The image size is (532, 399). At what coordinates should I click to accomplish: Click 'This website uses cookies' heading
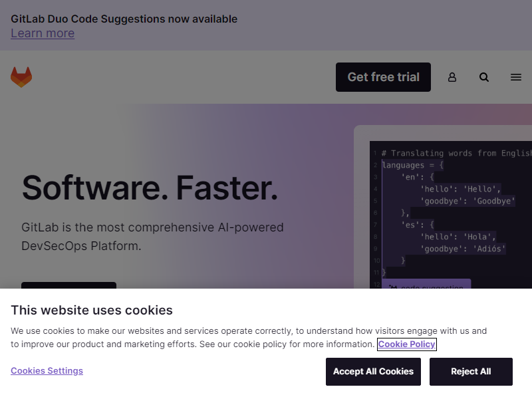point(92,310)
